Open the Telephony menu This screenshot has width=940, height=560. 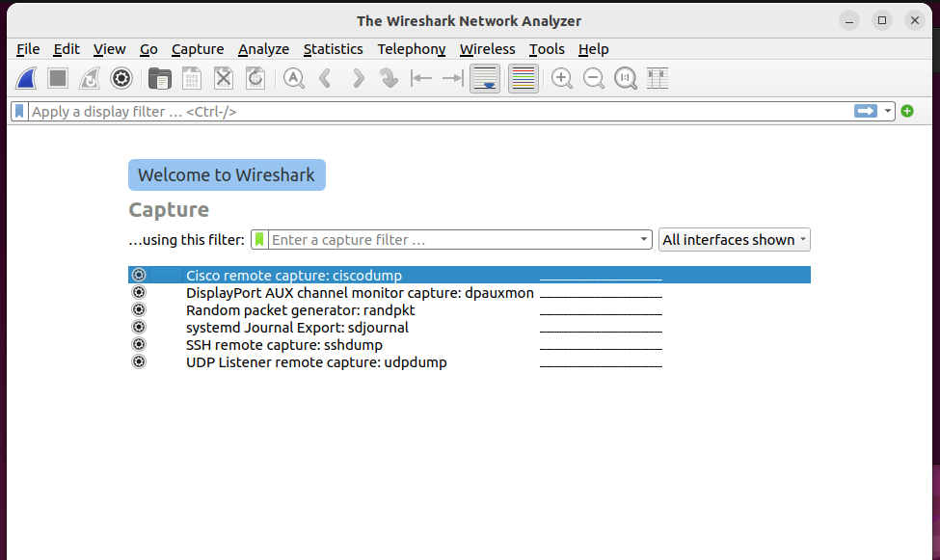click(x=412, y=49)
